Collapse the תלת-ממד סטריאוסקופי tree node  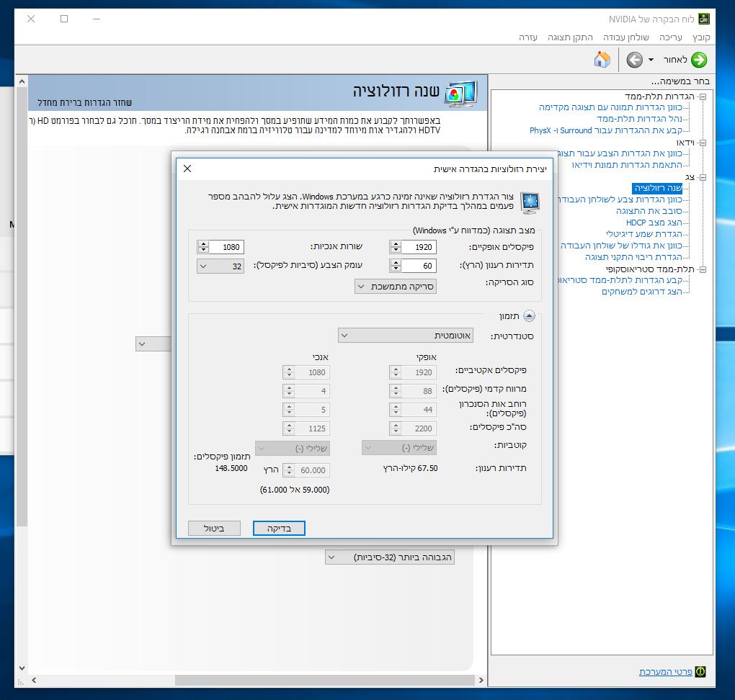703,269
